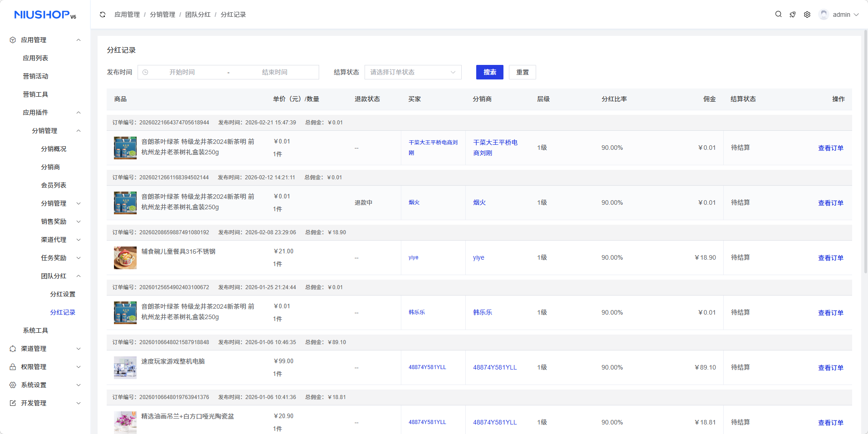
Task: Open the settings gear icon in header
Action: [807, 15]
